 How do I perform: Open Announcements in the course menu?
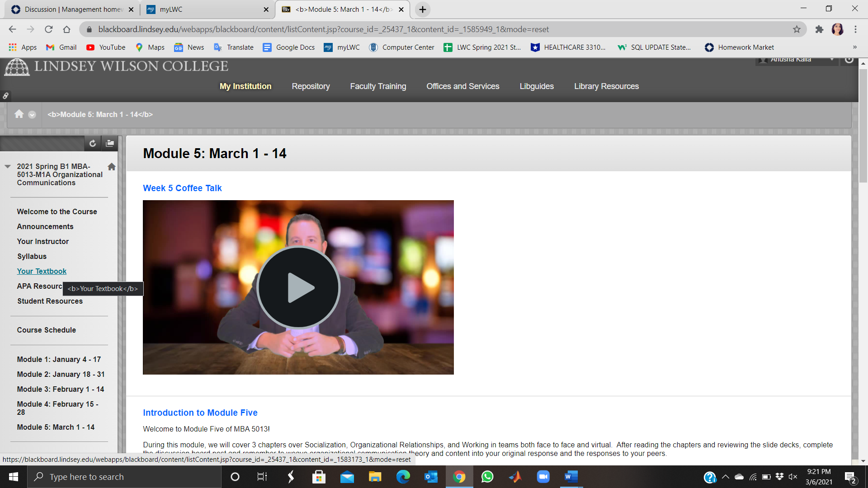coord(45,226)
